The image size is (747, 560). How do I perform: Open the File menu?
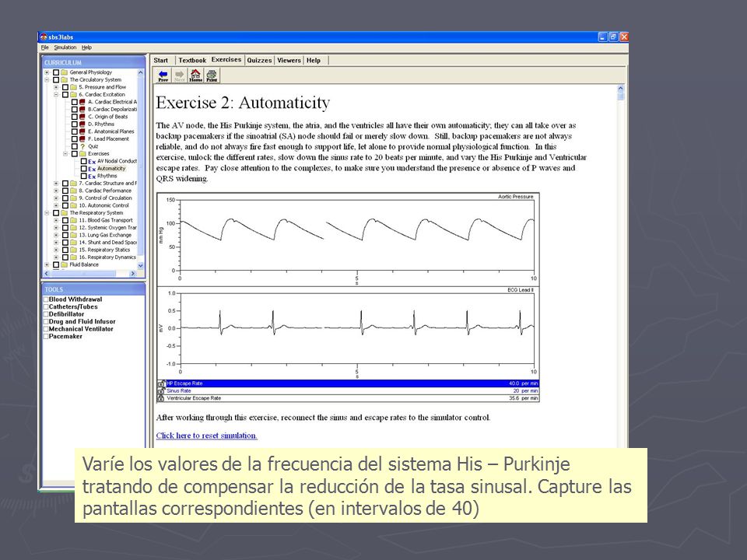coord(45,47)
